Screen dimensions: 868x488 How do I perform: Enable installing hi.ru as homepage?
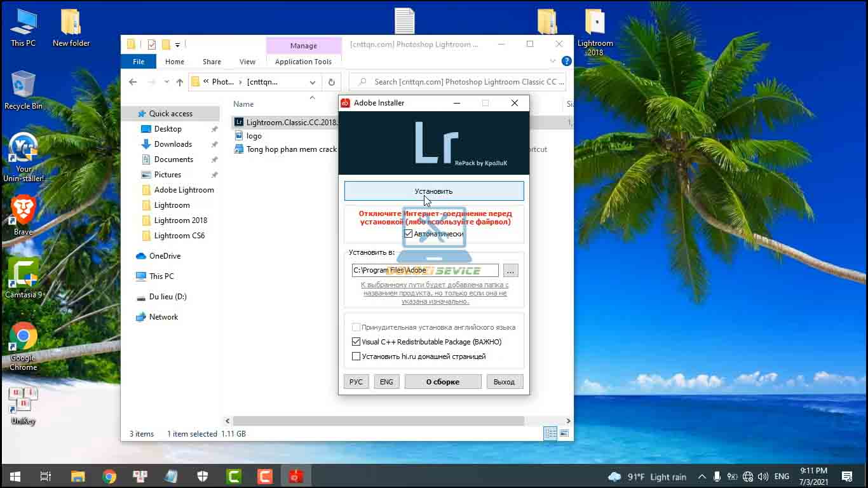tap(356, 356)
